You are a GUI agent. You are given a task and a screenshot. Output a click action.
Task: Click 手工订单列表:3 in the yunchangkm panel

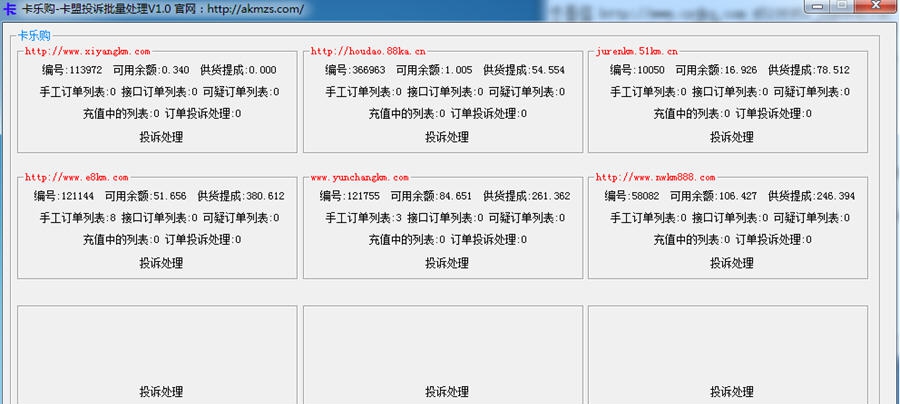(363, 218)
